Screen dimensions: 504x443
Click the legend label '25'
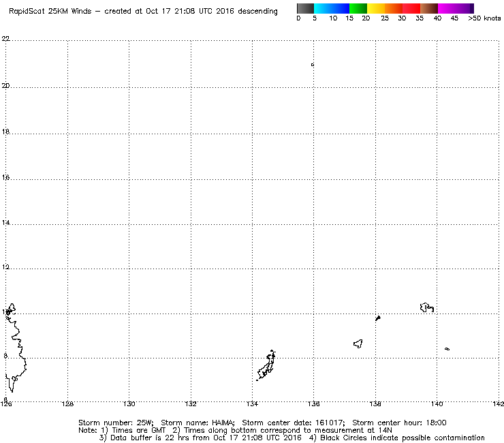point(385,18)
